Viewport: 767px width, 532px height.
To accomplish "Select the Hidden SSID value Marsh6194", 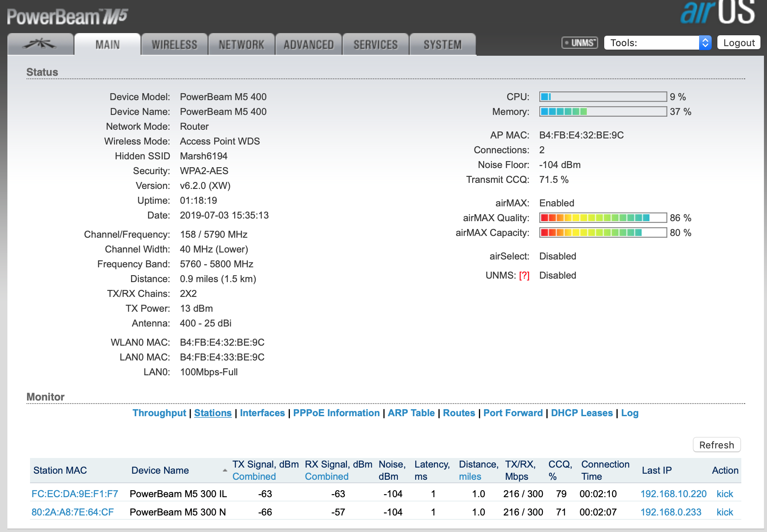I will tap(204, 156).
